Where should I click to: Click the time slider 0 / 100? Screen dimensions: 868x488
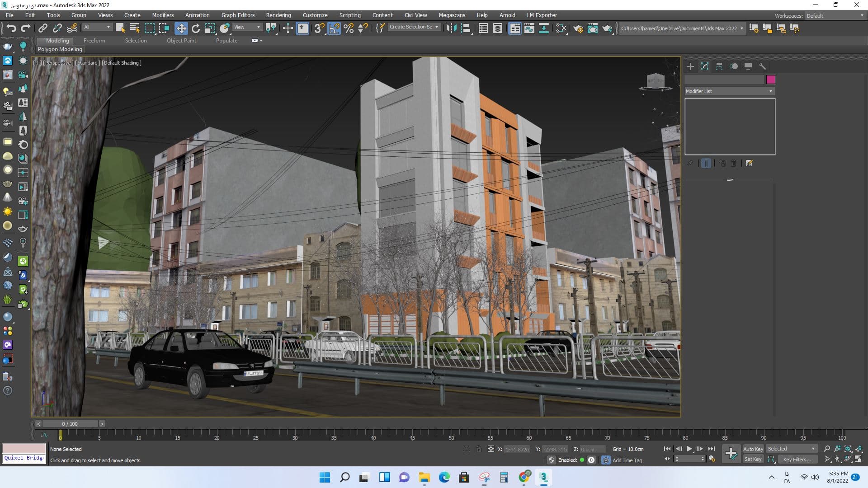coord(70,424)
